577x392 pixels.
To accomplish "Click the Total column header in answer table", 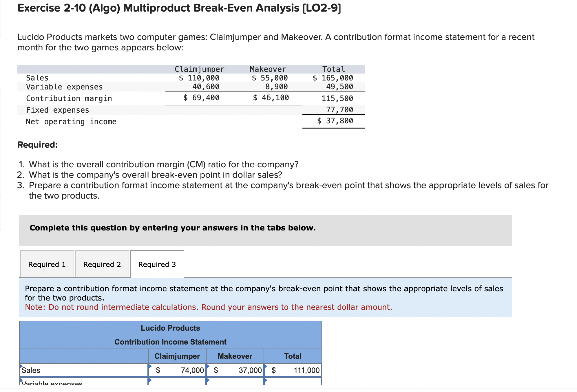I will click(293, 356).
